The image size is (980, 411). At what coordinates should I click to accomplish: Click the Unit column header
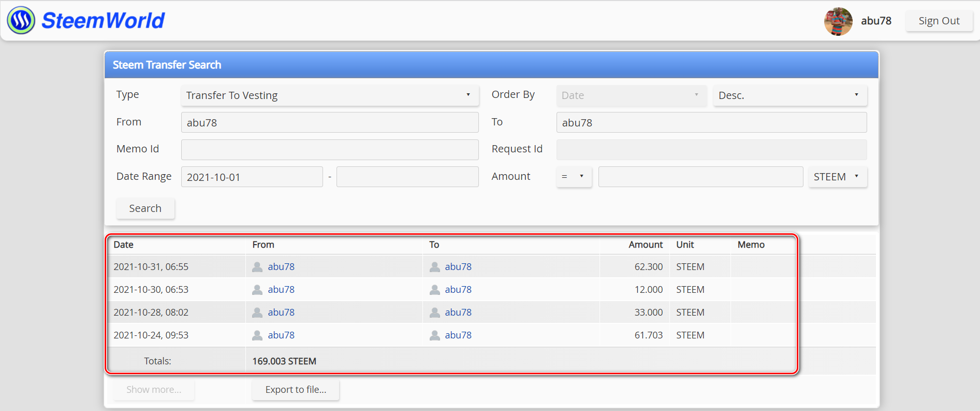[685, 245]
